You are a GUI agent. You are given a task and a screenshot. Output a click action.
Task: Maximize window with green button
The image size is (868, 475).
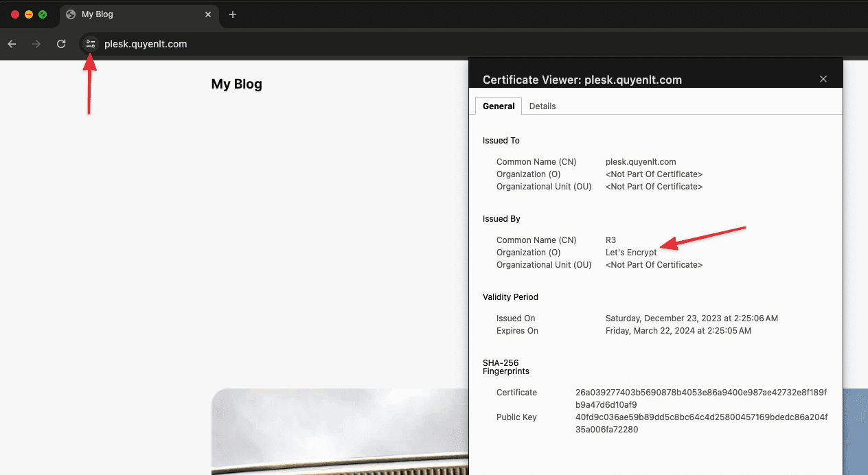(x=43, y=14)
